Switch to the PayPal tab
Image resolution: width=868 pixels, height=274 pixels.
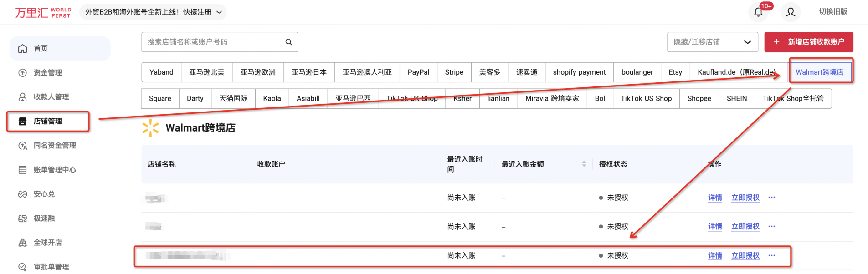pos(418,72)
